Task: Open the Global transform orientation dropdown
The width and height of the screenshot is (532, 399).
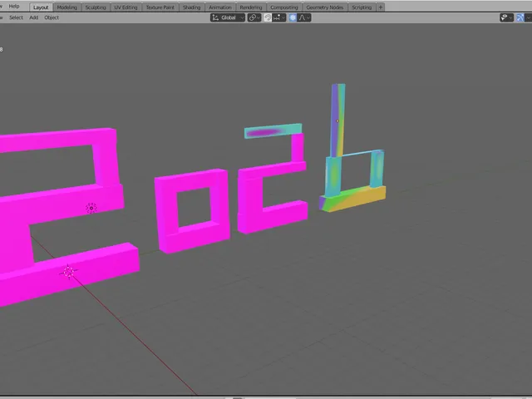Action: 228,17
